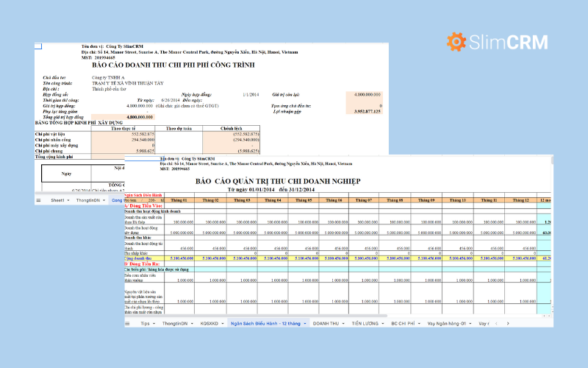Viewport: 588px width, 368px height.
Task: Switch to the Tips sheet tab
Action: (x=145, y=323)
